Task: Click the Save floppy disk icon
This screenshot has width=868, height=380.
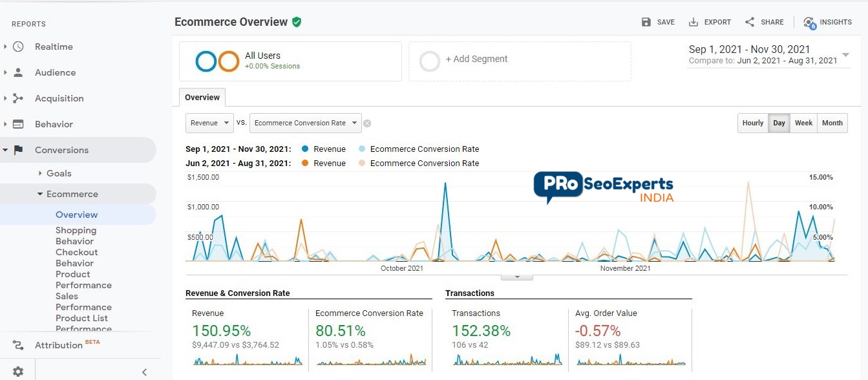Action: [646, 22]
